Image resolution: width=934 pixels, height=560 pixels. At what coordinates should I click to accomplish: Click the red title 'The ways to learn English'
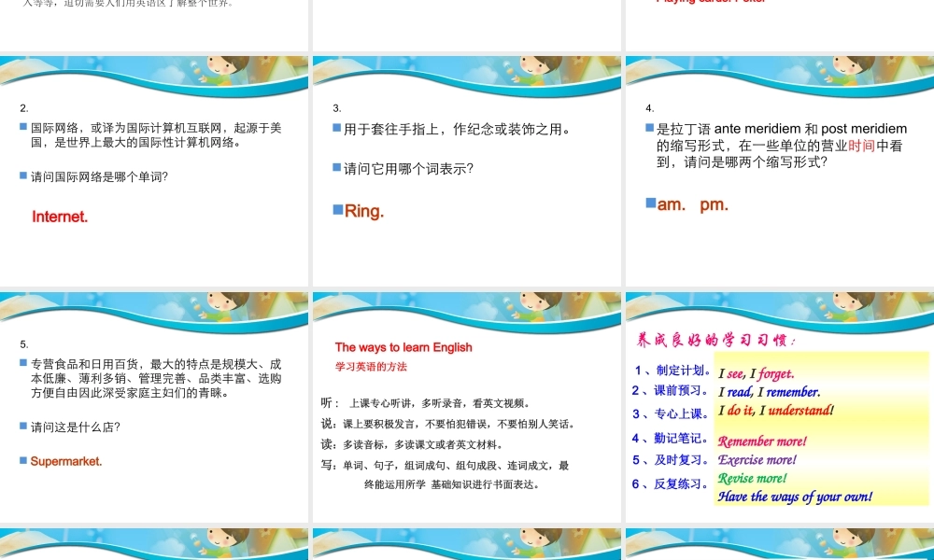point(403,347)
